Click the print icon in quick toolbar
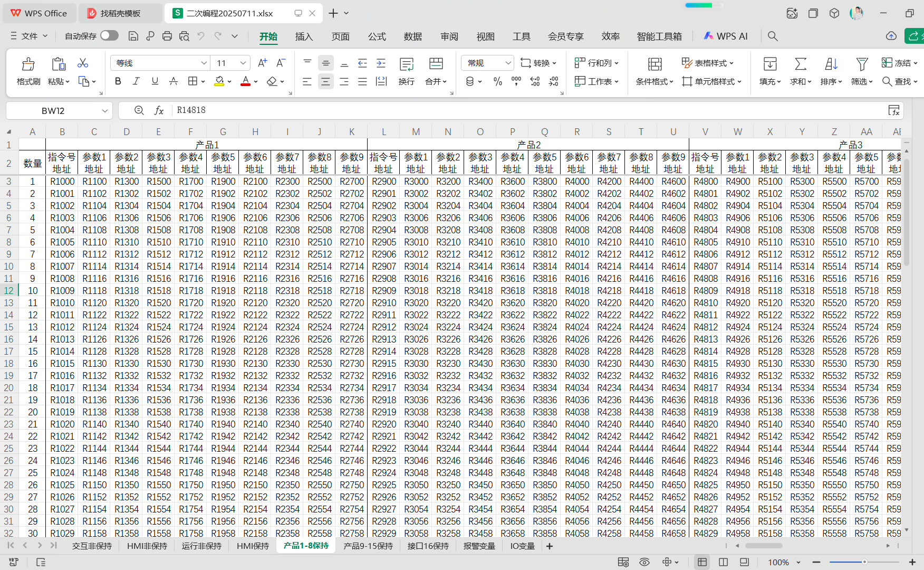This screenshot has width=924, height=570. point(167,36)
